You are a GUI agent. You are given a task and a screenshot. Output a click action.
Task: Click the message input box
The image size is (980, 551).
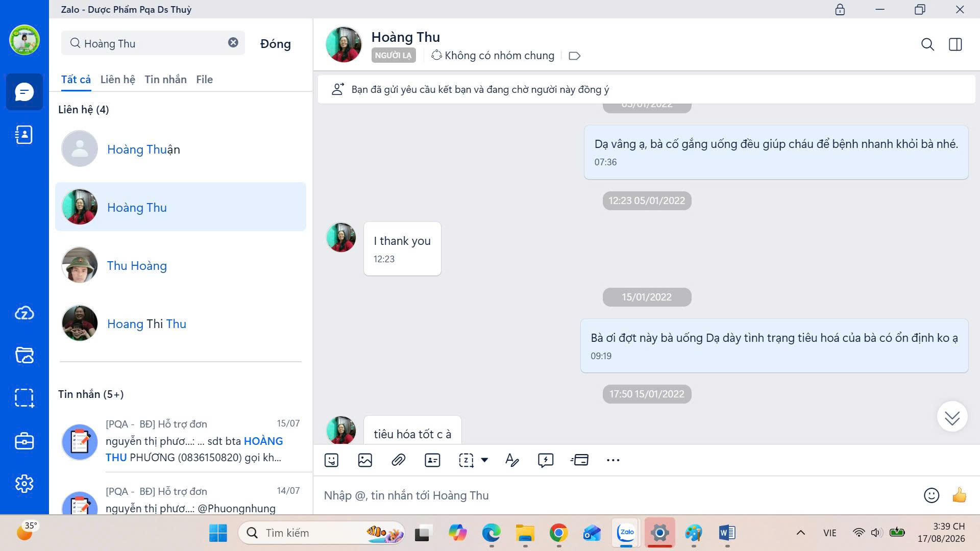tap(618, 495)
